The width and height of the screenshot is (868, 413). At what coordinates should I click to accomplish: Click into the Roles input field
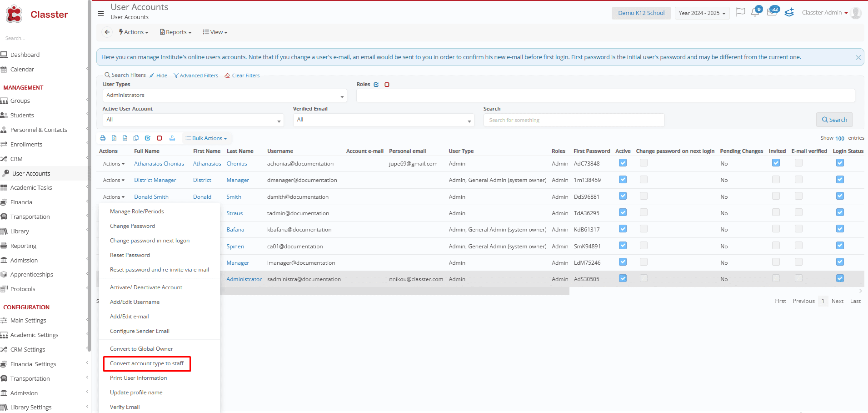pyautogui.click(x=606, y=96)
